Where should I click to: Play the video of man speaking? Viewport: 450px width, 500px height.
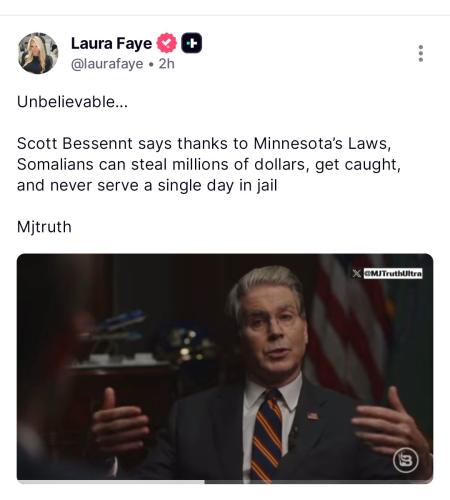(x=225, y=367)
